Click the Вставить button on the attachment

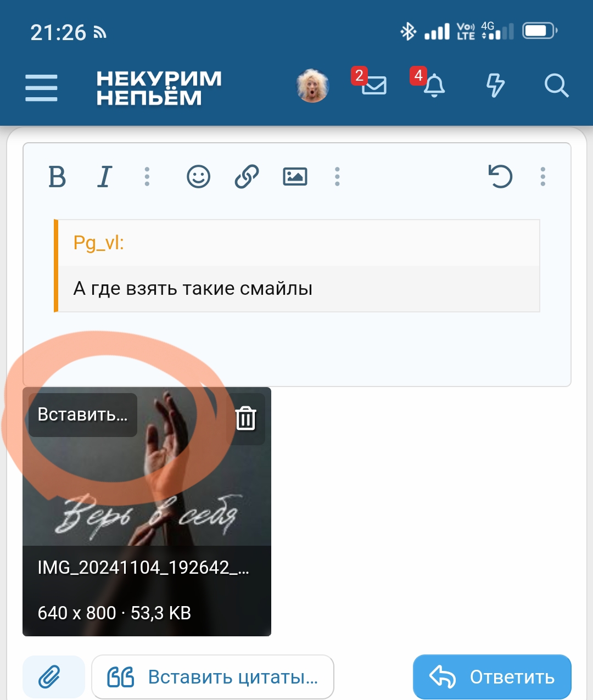coord(83,415)
